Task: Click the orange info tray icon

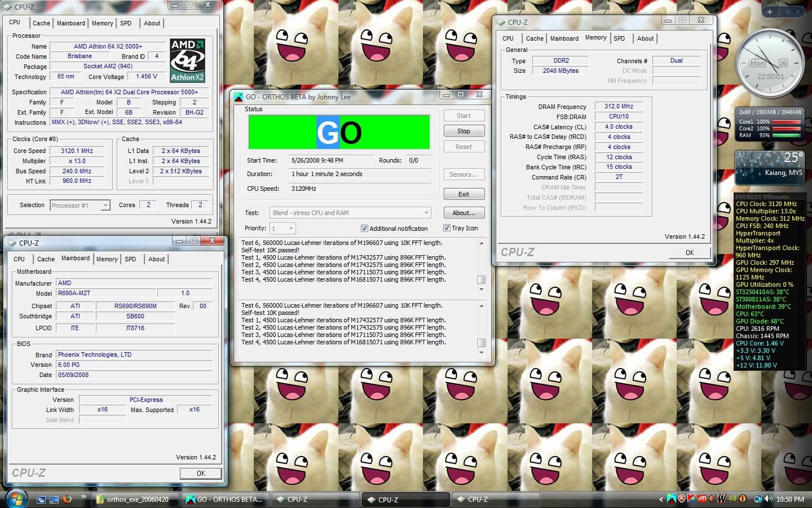Action: [743, 498]
